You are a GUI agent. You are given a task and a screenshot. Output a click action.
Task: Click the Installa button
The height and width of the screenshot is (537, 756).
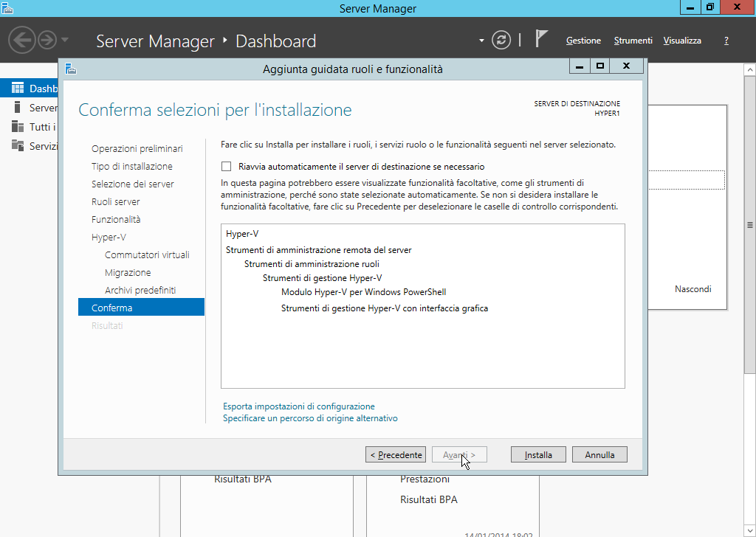point(538,455)
